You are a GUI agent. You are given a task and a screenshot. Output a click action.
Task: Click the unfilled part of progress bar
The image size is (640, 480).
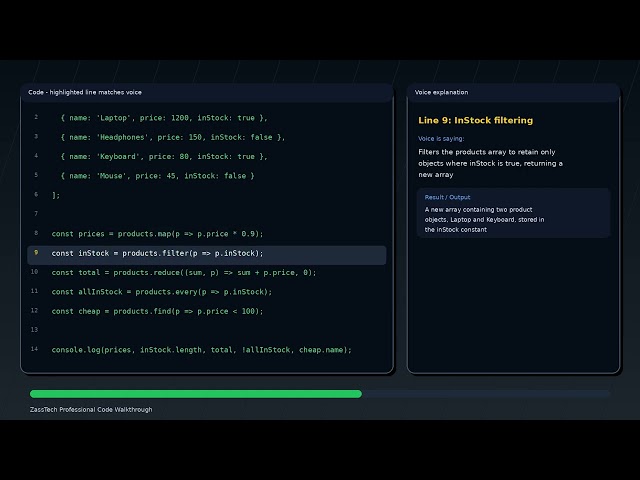point(486,394)
